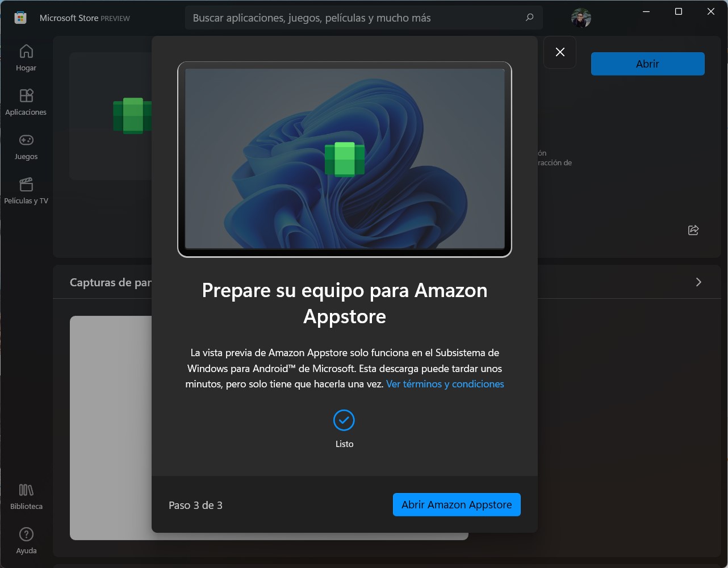Open Películas y TV
Viewport: 728px width, 568px height.
click(x=26, y=191)
